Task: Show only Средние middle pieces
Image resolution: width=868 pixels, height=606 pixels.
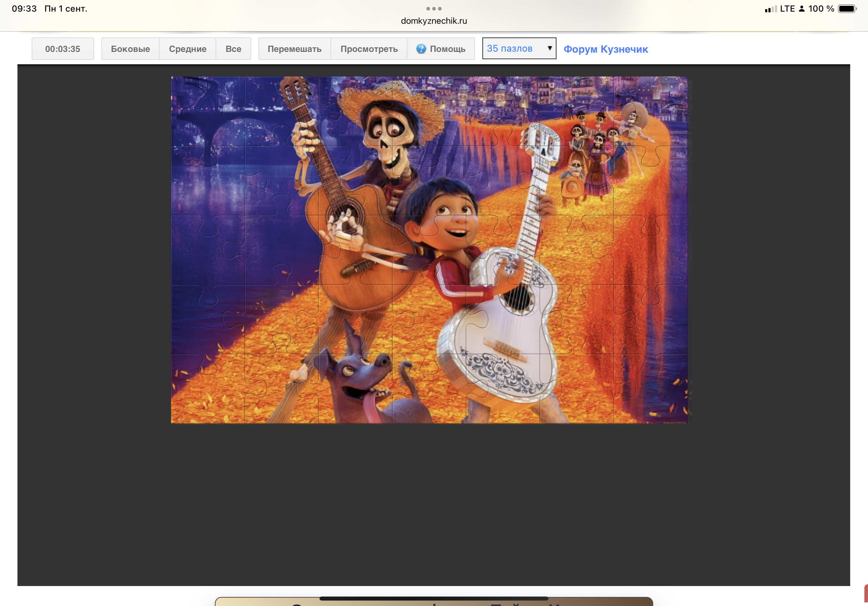Action: pos(188,49)
